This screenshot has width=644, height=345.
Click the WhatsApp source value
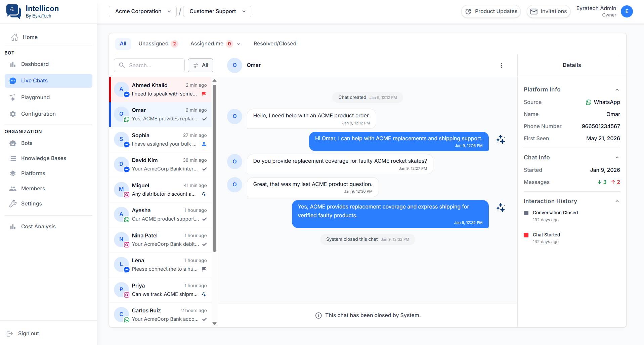click(603, 102)
